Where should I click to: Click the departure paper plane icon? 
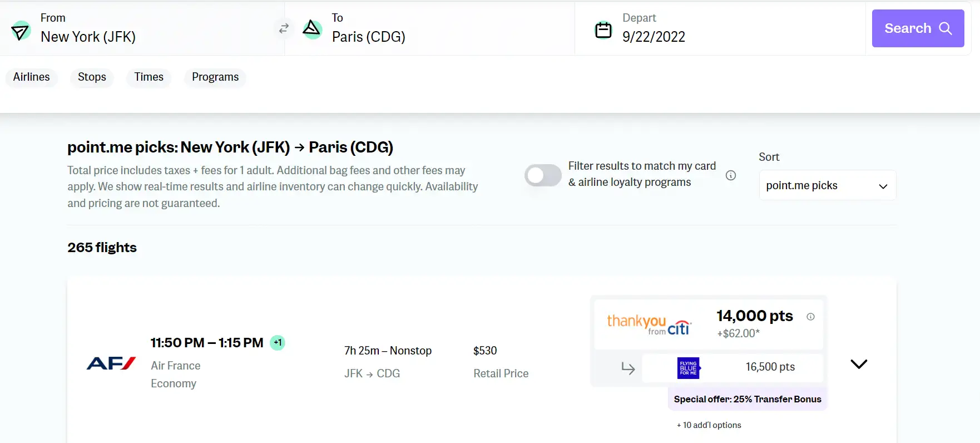pyautogui.click(x=21, y=31)
